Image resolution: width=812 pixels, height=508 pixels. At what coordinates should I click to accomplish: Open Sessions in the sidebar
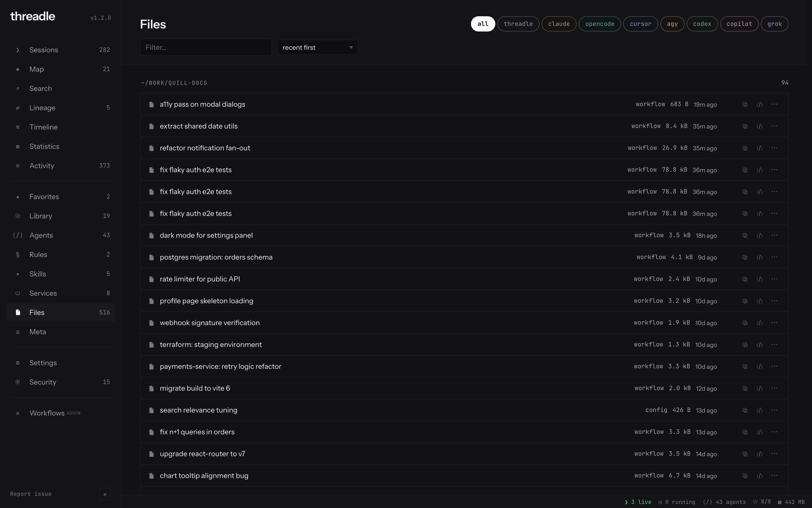pyautogui.click(x=60, y=50)
